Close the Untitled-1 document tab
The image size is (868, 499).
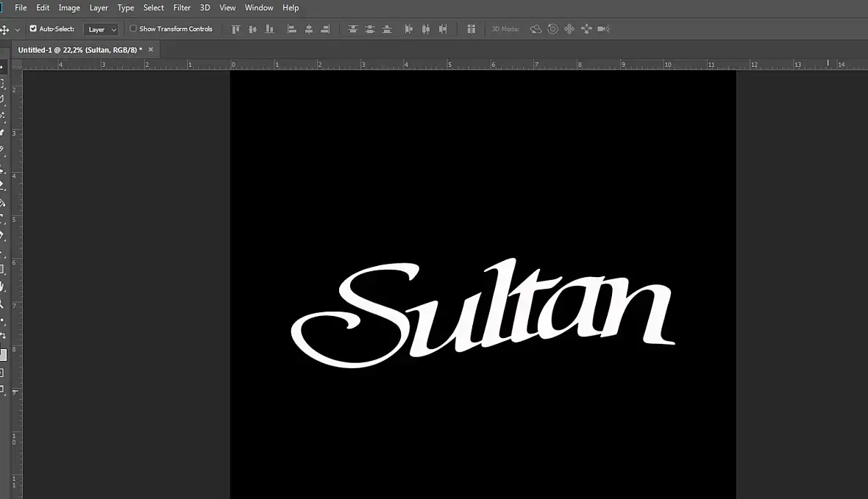click(x=151, y=50)
